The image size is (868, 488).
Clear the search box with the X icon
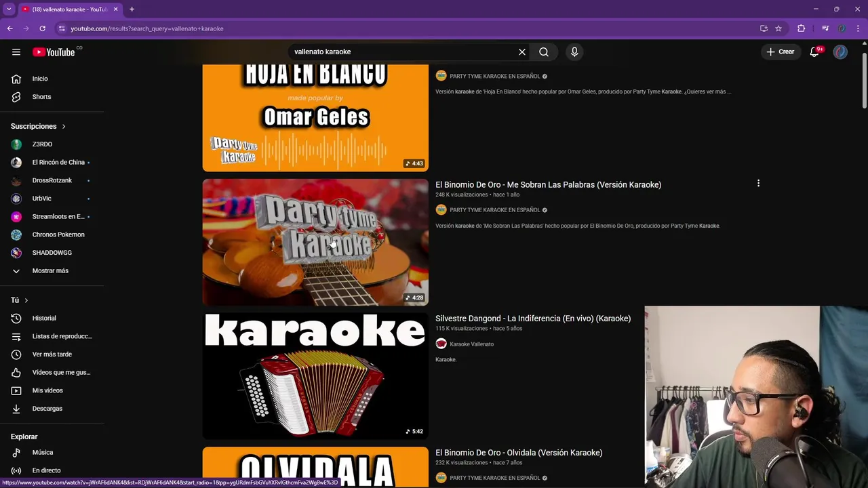coord(522,52)
